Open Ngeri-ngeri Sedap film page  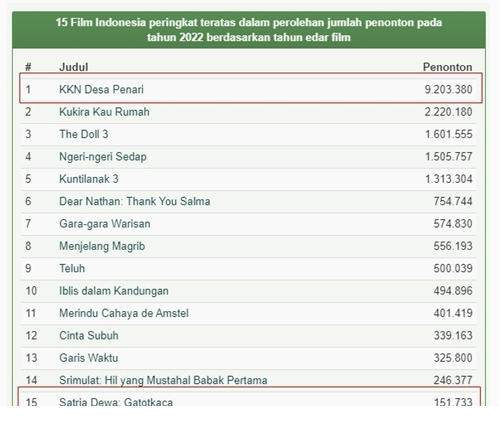click(103, 156)
